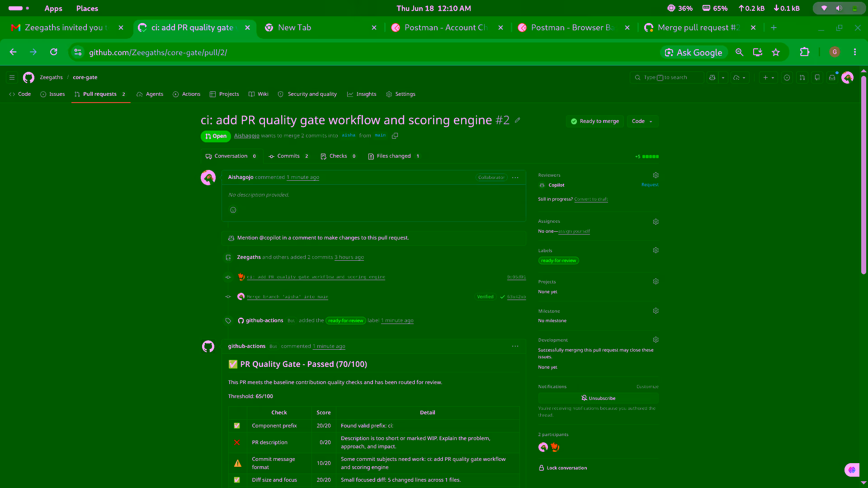The image size is (868, 488).
Task: Click Convert to draft link
Action: click(x=591, y=199)
